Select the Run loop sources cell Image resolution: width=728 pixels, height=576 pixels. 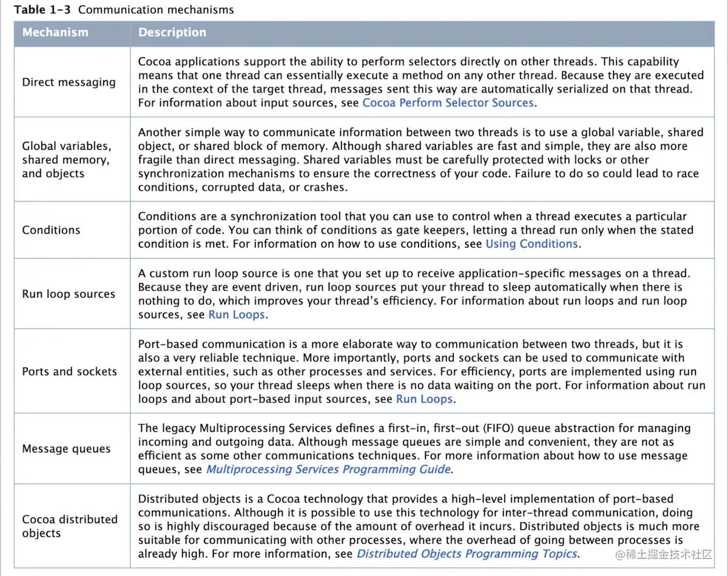click(x=72, y=294)
